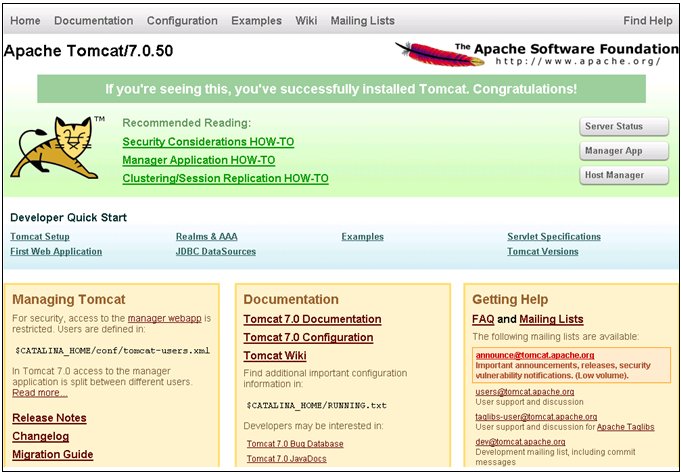Open Mailing Lists in top navigation
The width and height of the screenshot is (681, 474).
click(363, 21)
